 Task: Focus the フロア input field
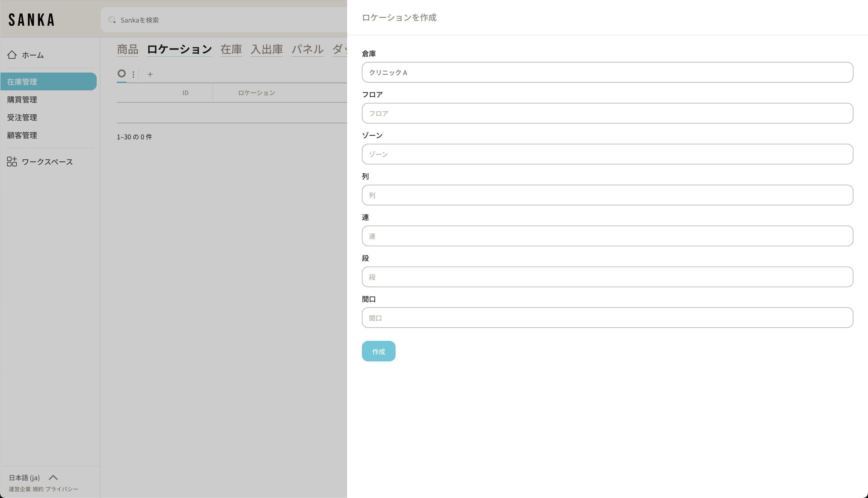[x=607, y=113]
